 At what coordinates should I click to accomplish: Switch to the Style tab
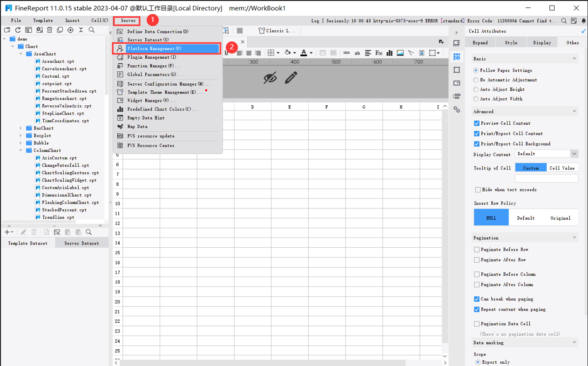coord(511,42)
